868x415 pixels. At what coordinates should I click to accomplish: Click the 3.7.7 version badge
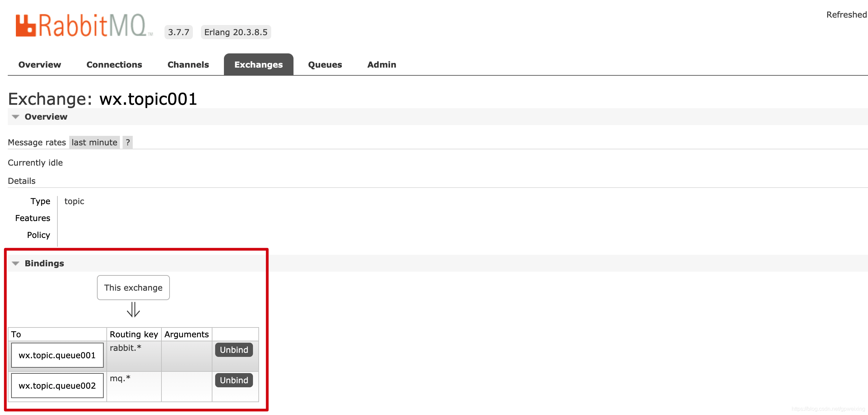click(x=178, y=32)
